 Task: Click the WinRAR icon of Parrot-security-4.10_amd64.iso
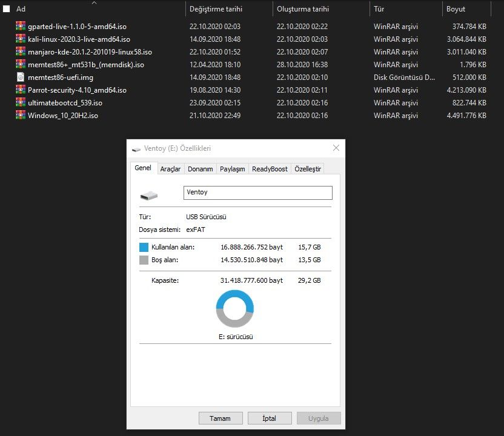21,90
